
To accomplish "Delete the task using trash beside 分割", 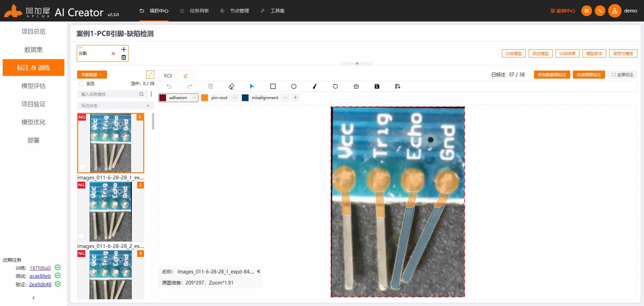I will click(123, 57).
